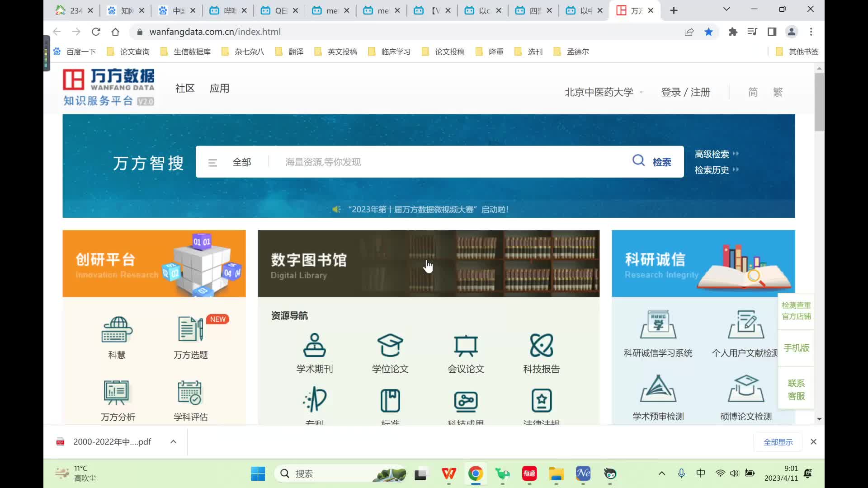Switch to the 哔哩 browser tab
The width and height of the screenshot is (868, 488).
pos(228,10)
